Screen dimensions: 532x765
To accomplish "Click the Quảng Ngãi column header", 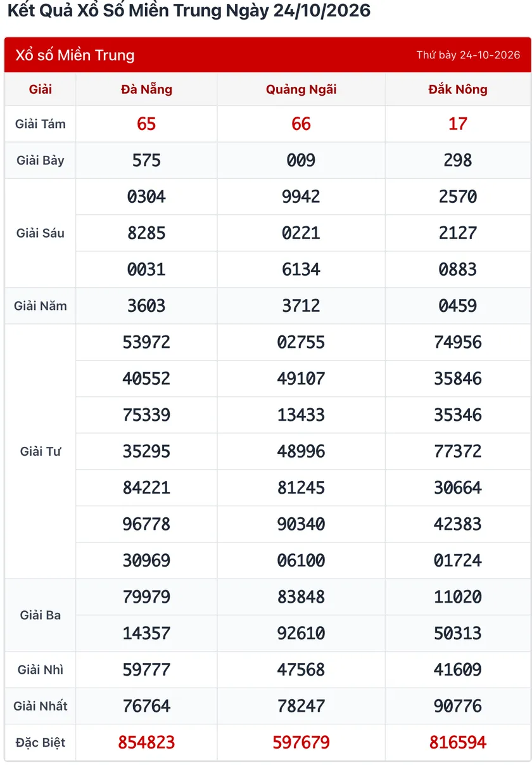I will (x=301, y=89).
